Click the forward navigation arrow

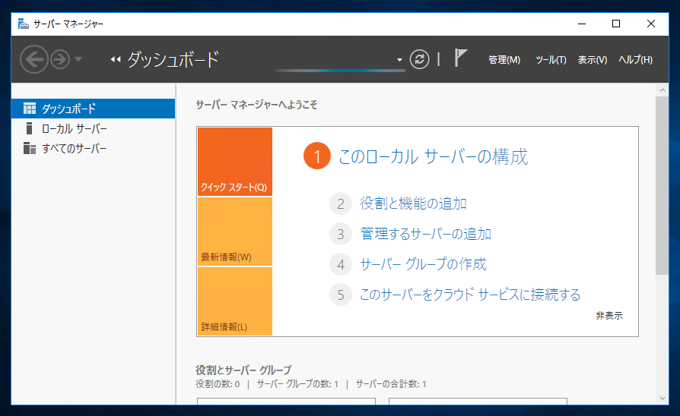tap(60, 59)
